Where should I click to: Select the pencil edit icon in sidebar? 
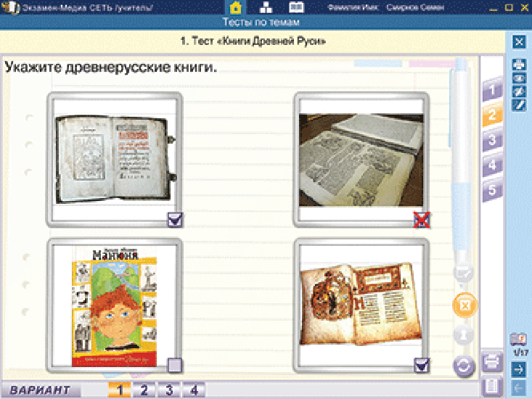pos(519,104)
